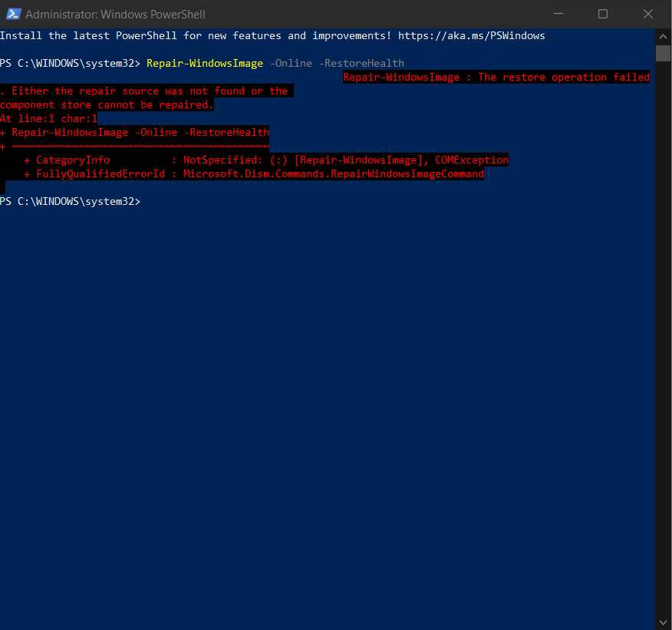
Task: Click Microsoft.Dism.Commands.RepairWindowsImageCommand text
Action: click(334, 173)
